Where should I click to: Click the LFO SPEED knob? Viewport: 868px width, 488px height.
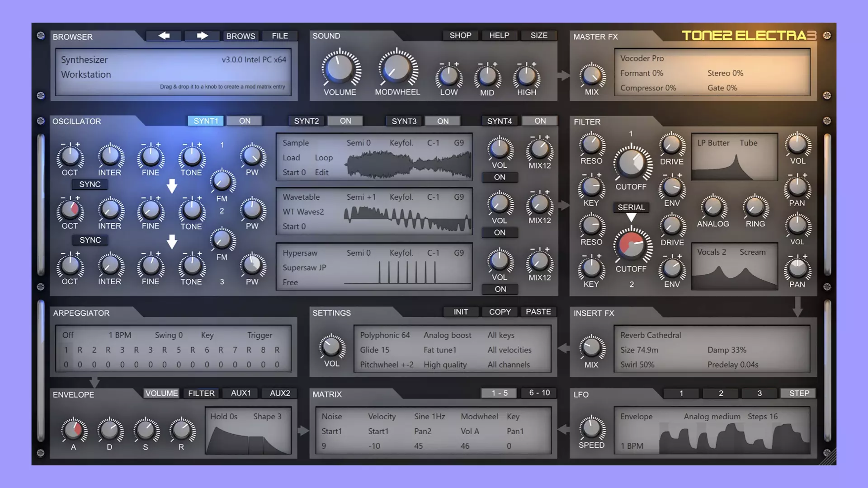pos(591,428)
